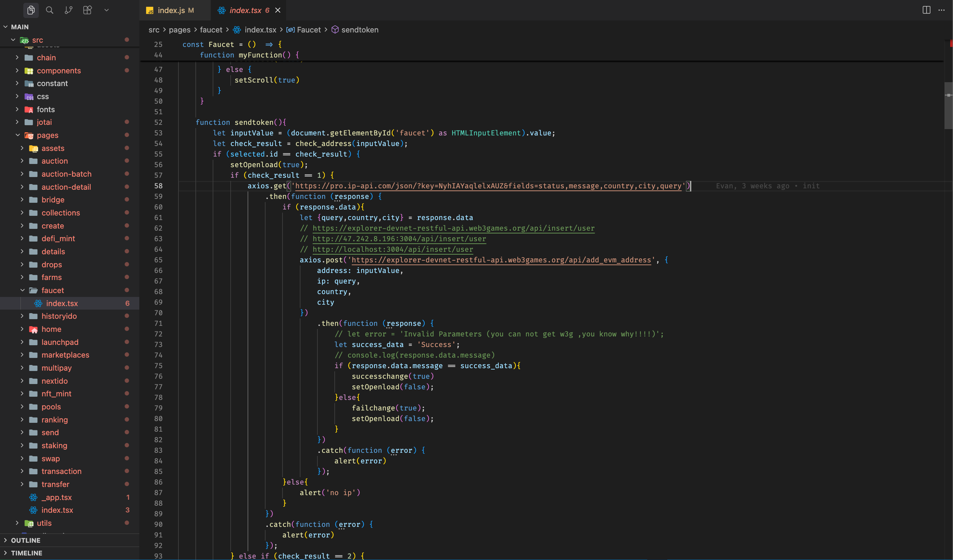The width and height of the screenshot is (953, 560).
Task: Show additional views chevron in activity bar
Action: 106,10
